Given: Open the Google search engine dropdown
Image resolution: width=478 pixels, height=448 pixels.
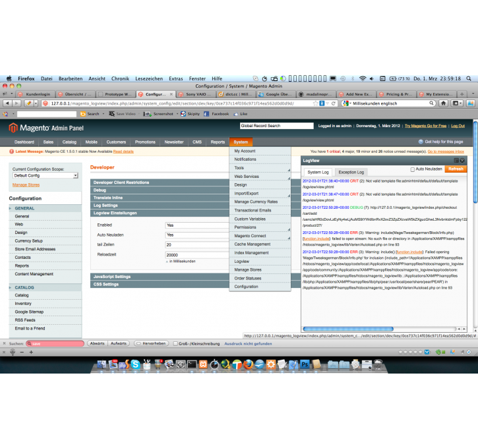Looking at the screenshot, I should pos(347,103).
